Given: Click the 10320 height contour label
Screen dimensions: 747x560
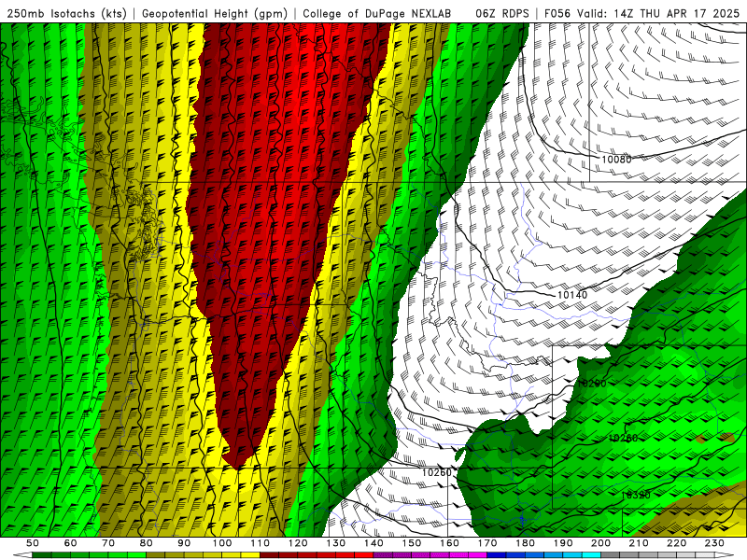Looking at the screenshot, I should click(636, 496).
